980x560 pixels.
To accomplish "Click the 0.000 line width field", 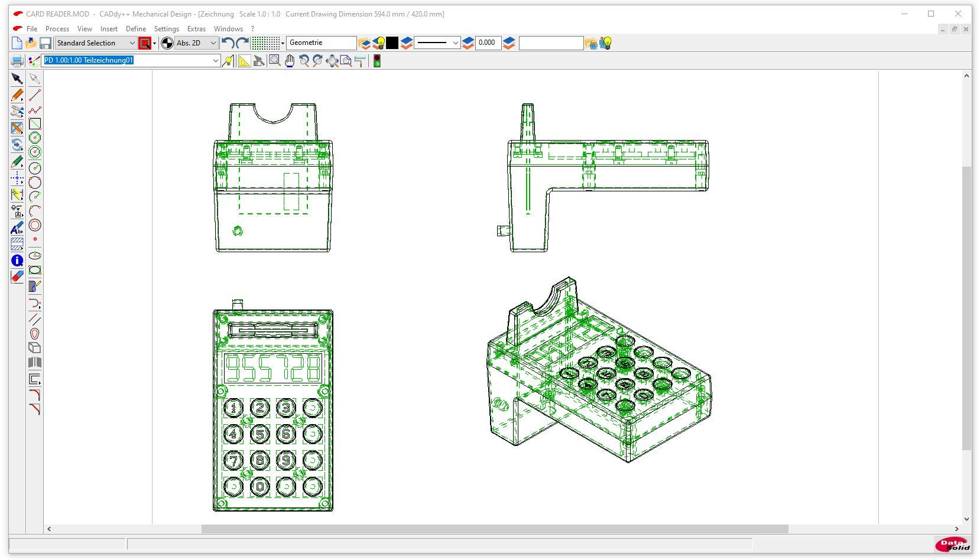I will (x=488, y=43).
